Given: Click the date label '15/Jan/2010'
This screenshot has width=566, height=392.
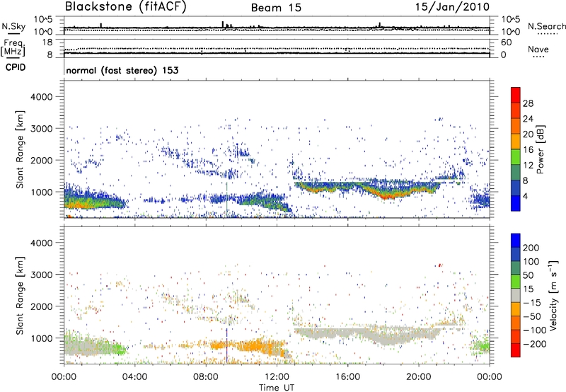Looking at the screenshot, I should click(x=452, y=7).
